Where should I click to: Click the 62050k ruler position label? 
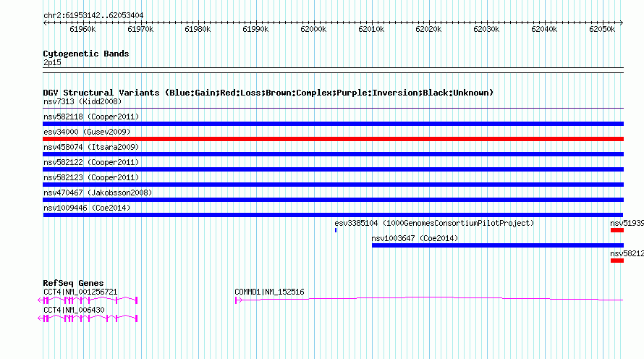click(x=602, y=29)
